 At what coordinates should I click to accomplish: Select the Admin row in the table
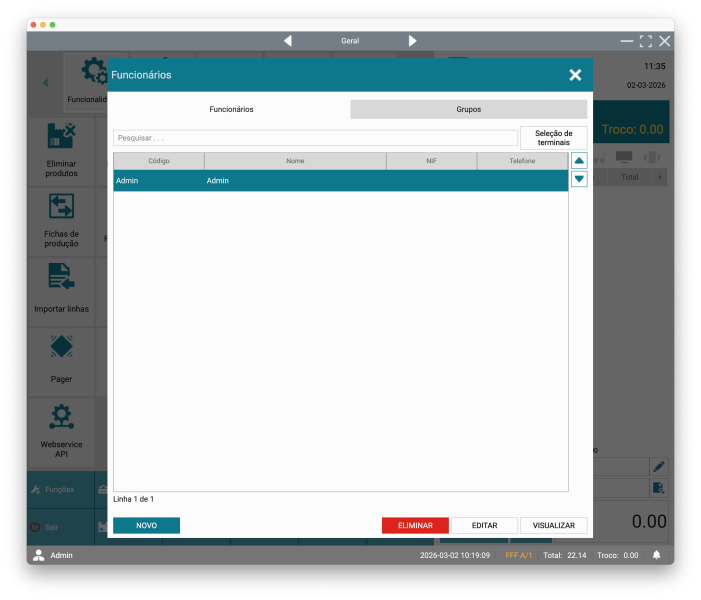pos(340,181)
